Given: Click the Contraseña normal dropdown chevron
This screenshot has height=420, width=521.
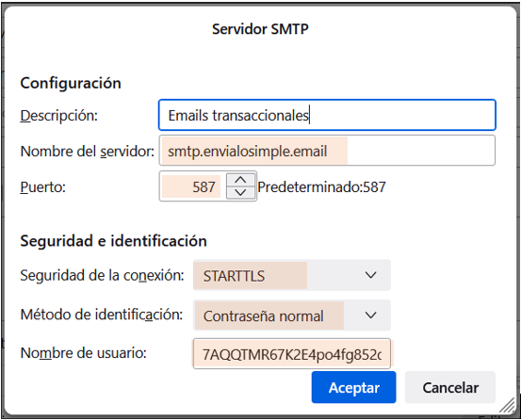Looking at the screenshot, I should click(x=370, y=315).
